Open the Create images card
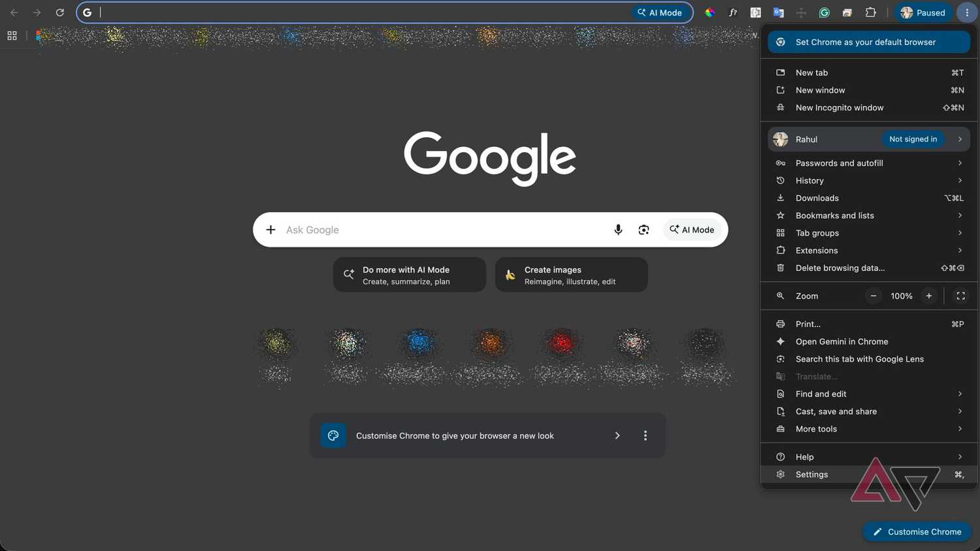980x551 pixels. [572, 275]
